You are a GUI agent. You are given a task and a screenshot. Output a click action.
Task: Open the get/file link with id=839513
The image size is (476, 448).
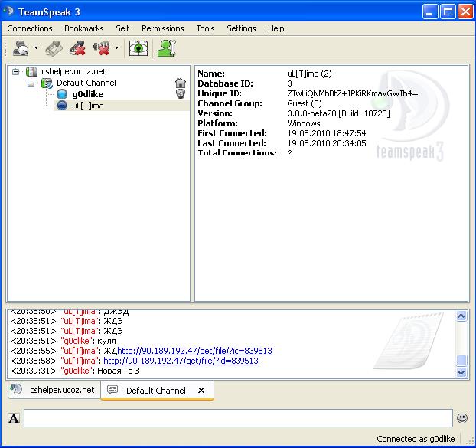[181, 361]
